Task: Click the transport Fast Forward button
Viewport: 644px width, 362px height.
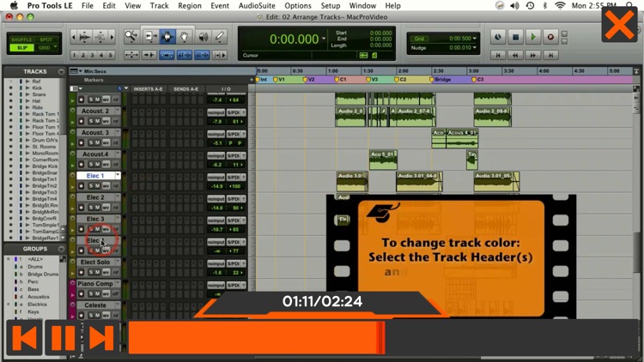Action: coord(533,55)
